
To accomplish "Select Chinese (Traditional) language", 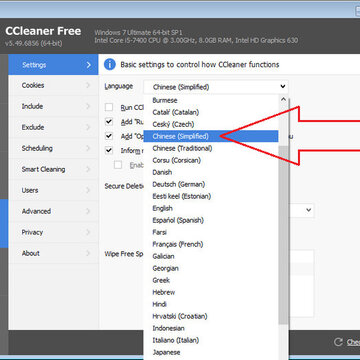I will [x=211, y=148].
